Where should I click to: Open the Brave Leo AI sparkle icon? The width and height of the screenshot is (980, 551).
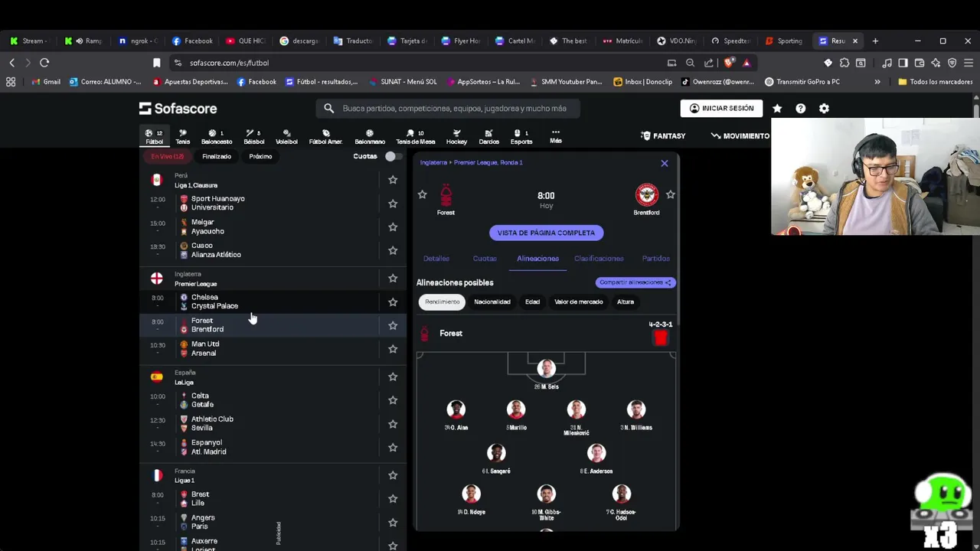pos(936,63)
